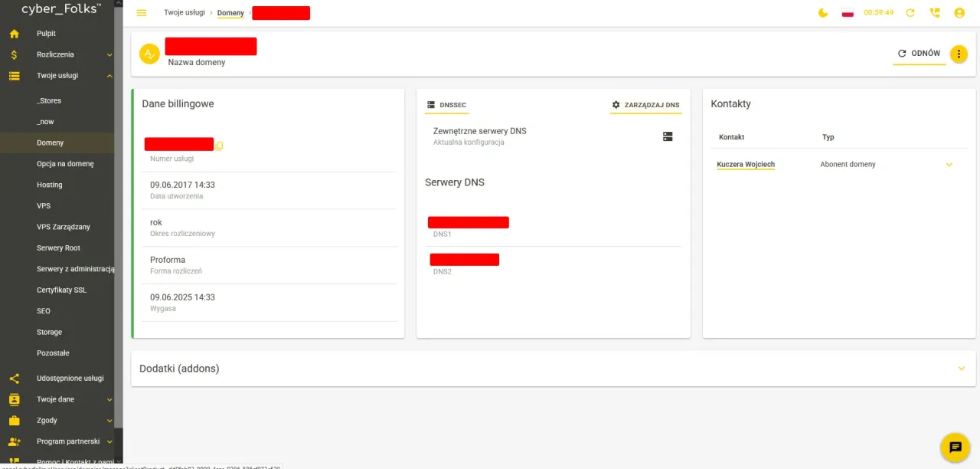
Task: Open the DNS configuration icon in DNSSEC card
Action: tap(668, 136)
